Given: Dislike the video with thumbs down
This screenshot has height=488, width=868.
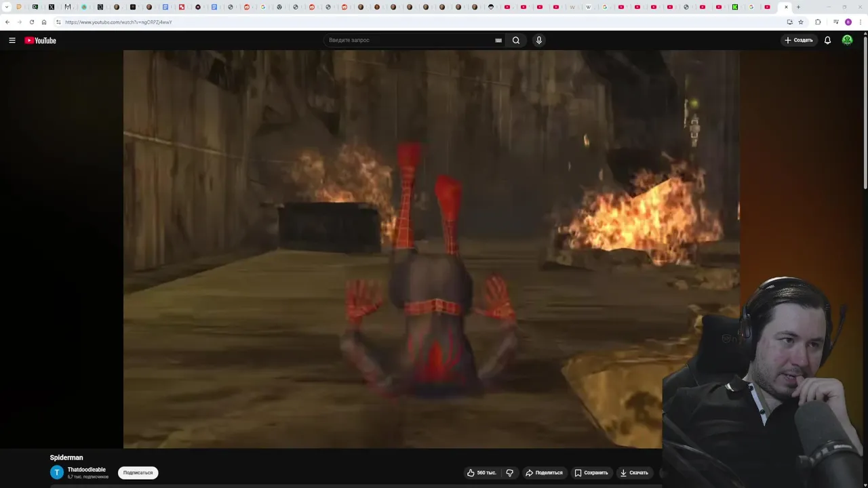Looking at the screenshot, I should [x=510, y=472].
